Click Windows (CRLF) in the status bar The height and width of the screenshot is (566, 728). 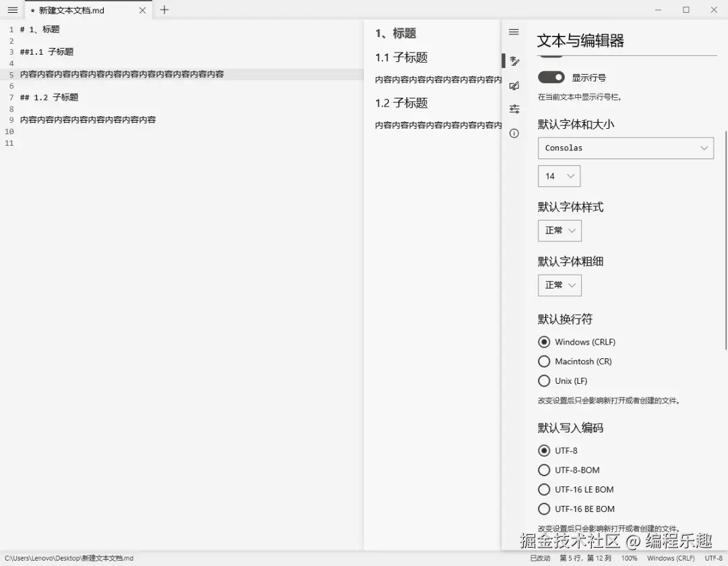671,558
